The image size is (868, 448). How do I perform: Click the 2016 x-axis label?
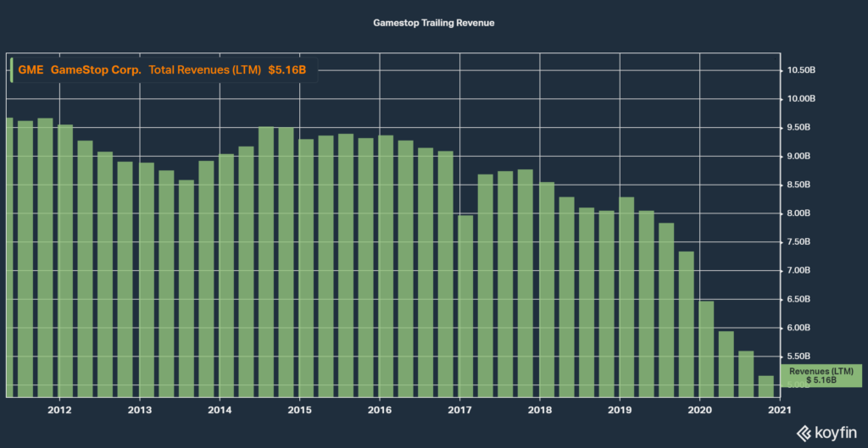click(380, 410)
